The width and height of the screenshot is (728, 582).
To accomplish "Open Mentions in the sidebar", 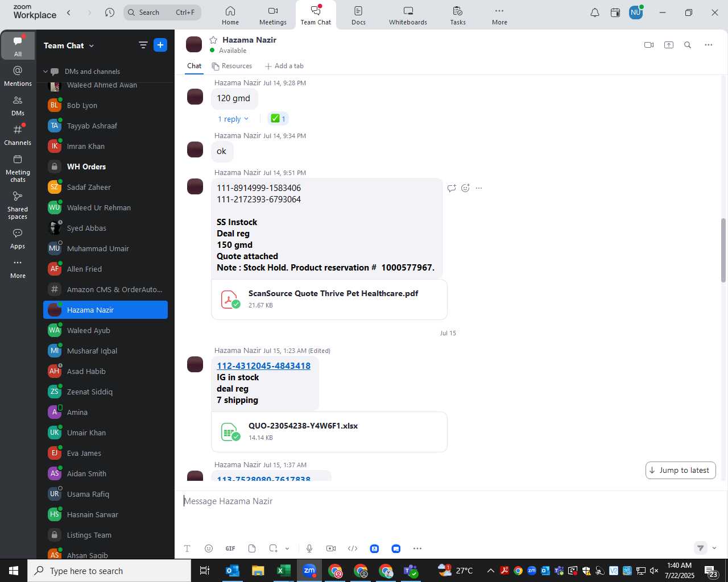I will (x=18, y=76).
